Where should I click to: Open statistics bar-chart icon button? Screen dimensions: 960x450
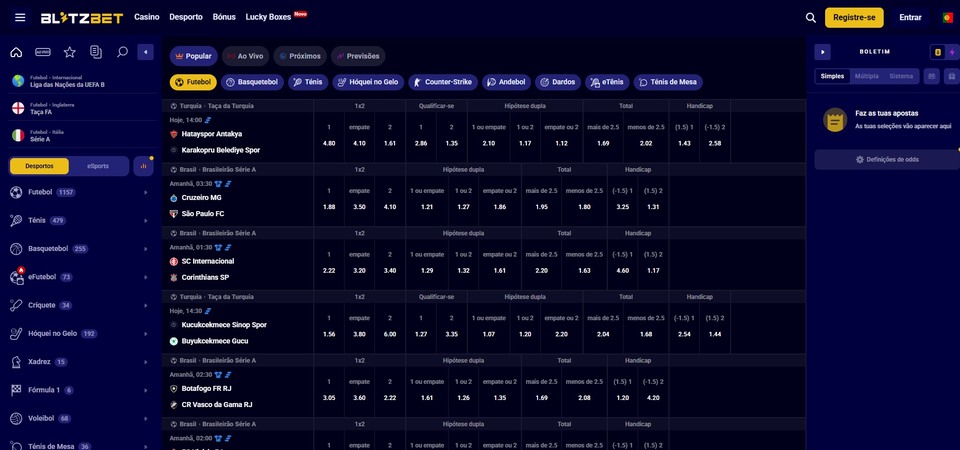(143, 166)
